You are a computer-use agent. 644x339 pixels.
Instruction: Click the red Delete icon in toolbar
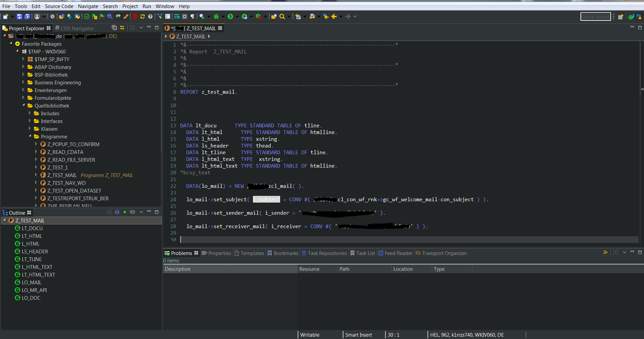[135, 16]
